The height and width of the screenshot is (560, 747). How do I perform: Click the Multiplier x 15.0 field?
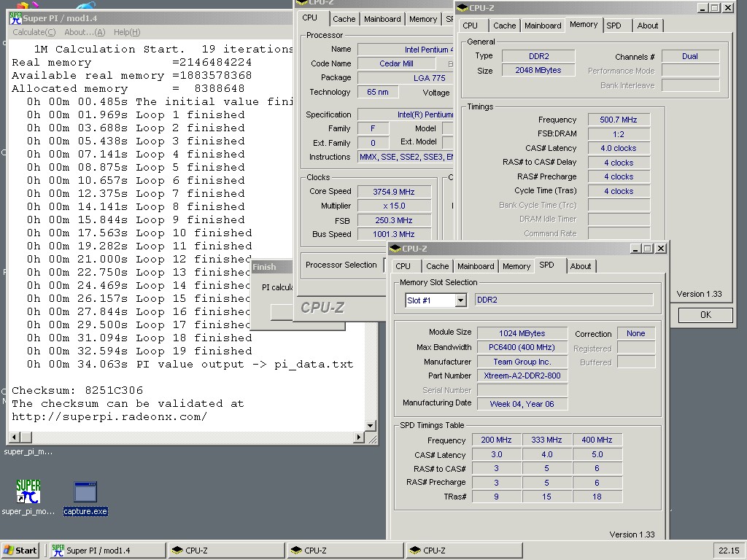click(x=394, y=206)
